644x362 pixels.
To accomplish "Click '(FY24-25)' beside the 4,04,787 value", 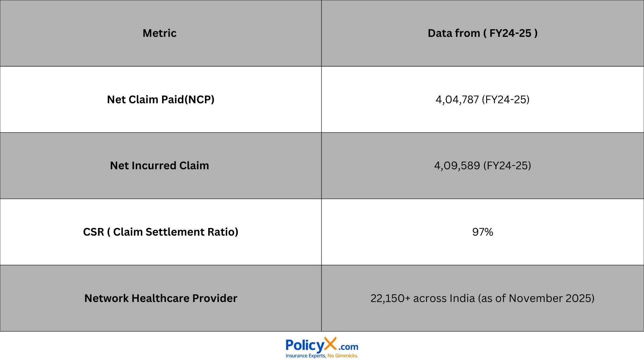I will point(505,100).
